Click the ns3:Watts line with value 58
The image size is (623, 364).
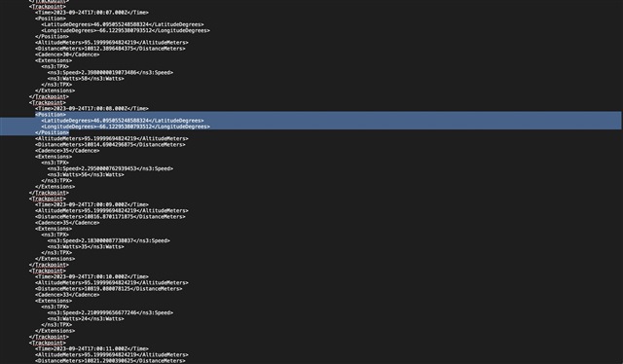coord(86,78)
